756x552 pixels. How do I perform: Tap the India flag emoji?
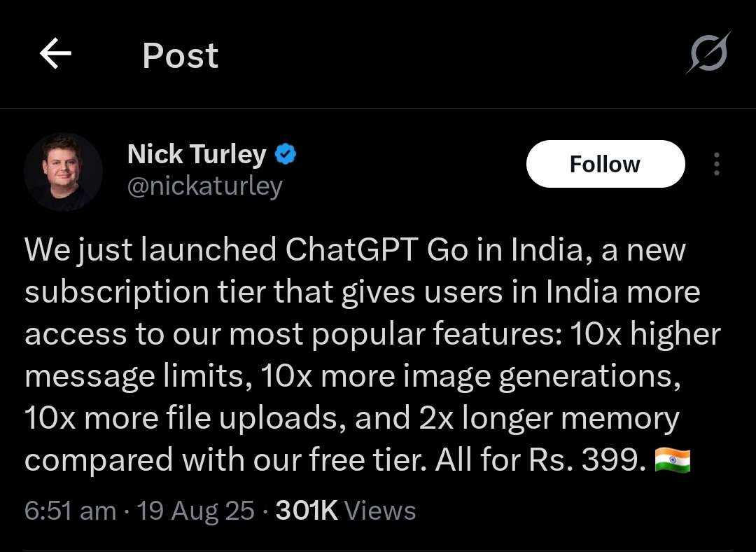(672, 461)
